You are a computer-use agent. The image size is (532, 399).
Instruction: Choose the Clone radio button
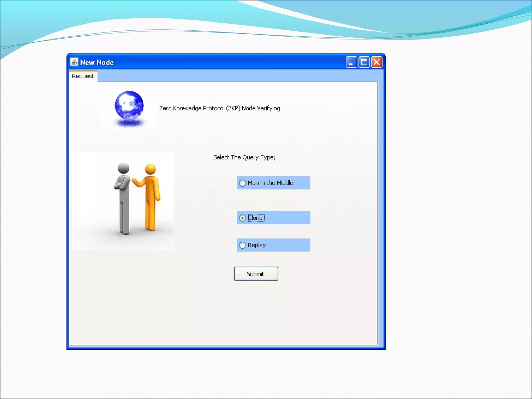pos(243,218)
